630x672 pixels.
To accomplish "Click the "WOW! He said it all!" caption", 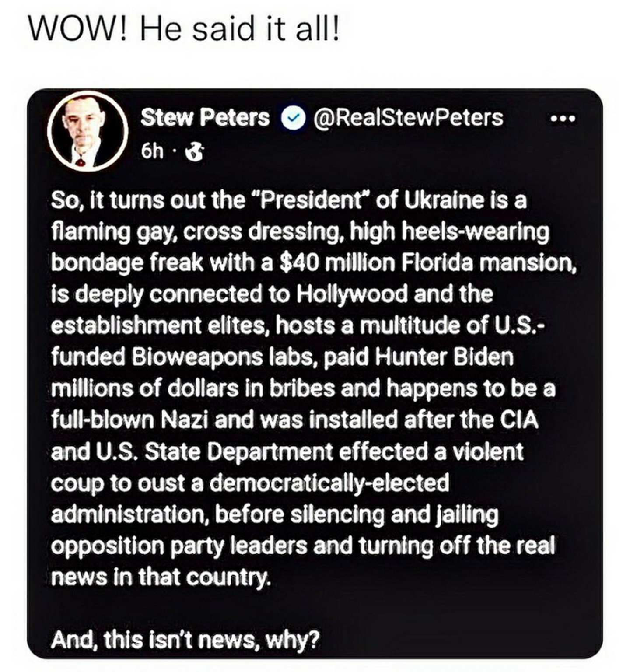I will [x=184, y=30].
